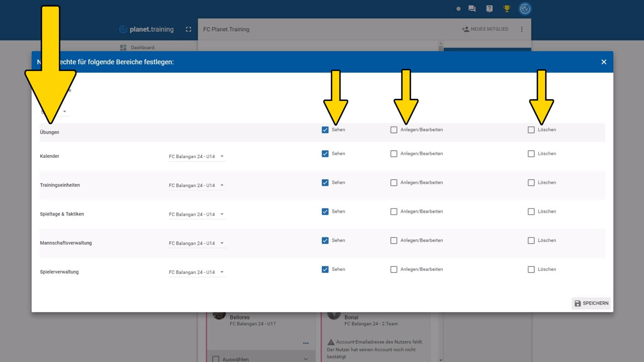
Task: Open three-dot options on Bellores card
Action: (x=306, y=343)
